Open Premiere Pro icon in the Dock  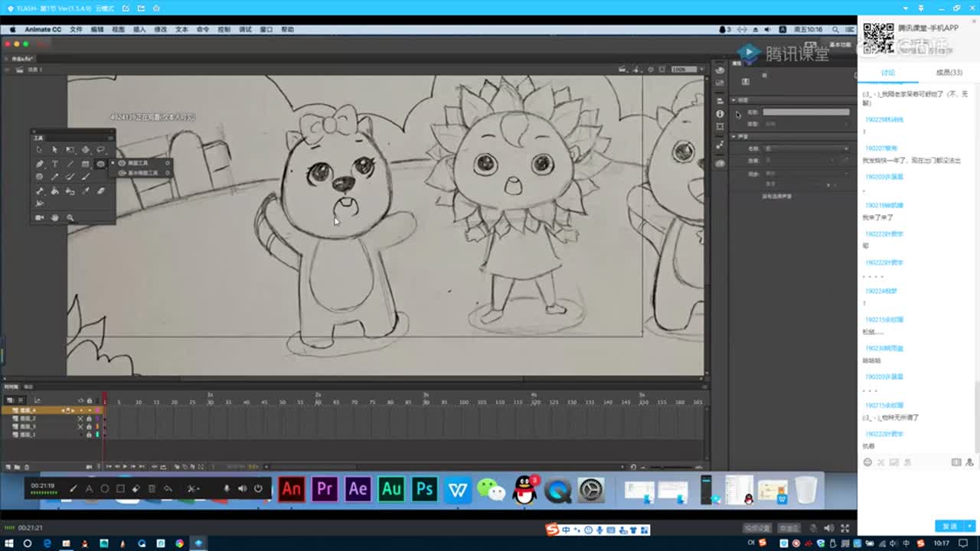tap(325, 489)
